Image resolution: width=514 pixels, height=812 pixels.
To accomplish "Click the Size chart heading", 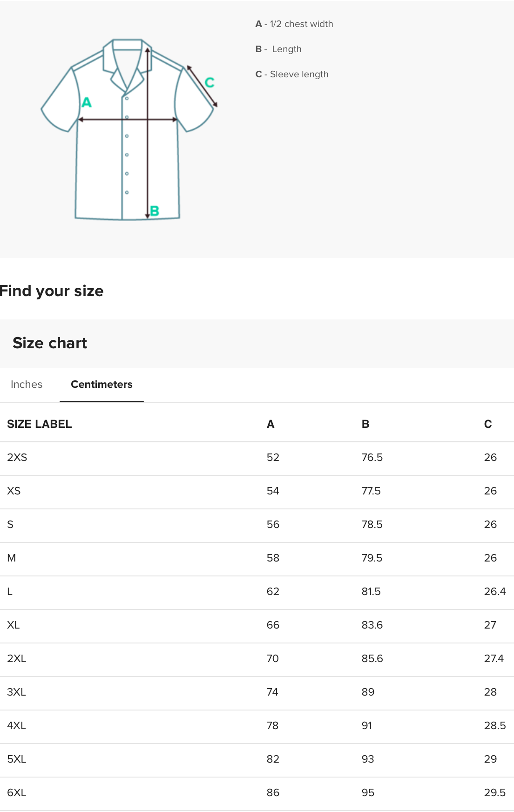I will 50,343.
